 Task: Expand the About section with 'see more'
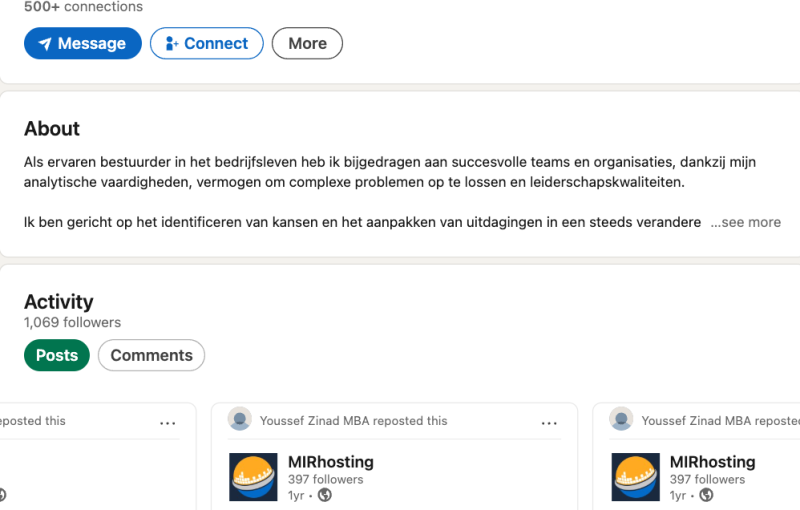[x=745, y=222]
